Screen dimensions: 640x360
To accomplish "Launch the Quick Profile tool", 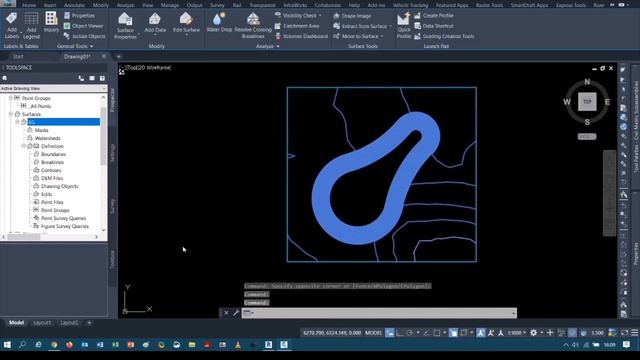I will point(404,25).
